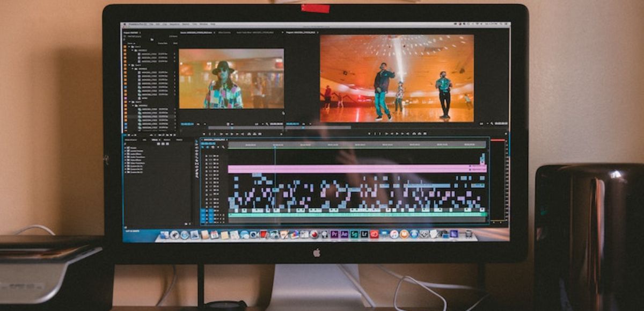Image resolution: width=644 pixels, height=311 pixels.
Task: Switch to the highlighted Effects panel tab
Action: [x=155, y=140]
